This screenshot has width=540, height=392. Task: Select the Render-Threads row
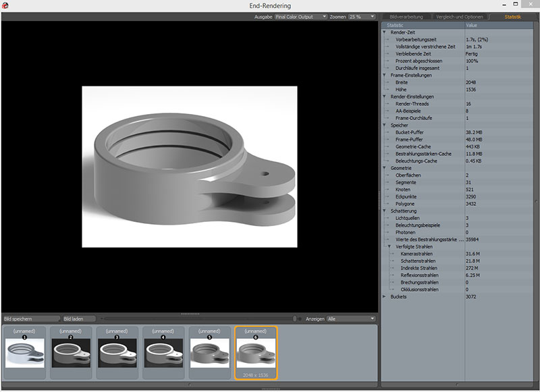click(458, 104)
